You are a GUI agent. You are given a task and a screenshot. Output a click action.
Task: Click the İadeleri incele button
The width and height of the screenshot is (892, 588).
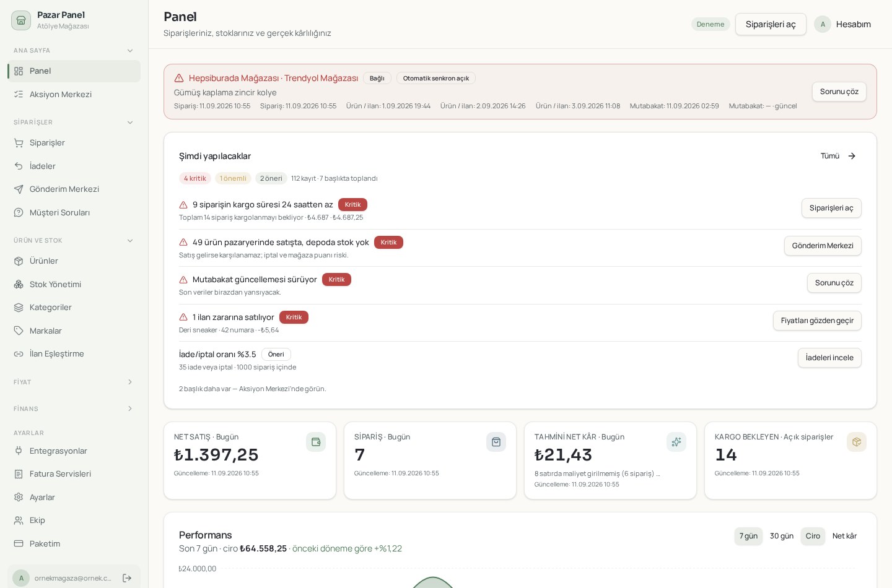tap(829, 358)
